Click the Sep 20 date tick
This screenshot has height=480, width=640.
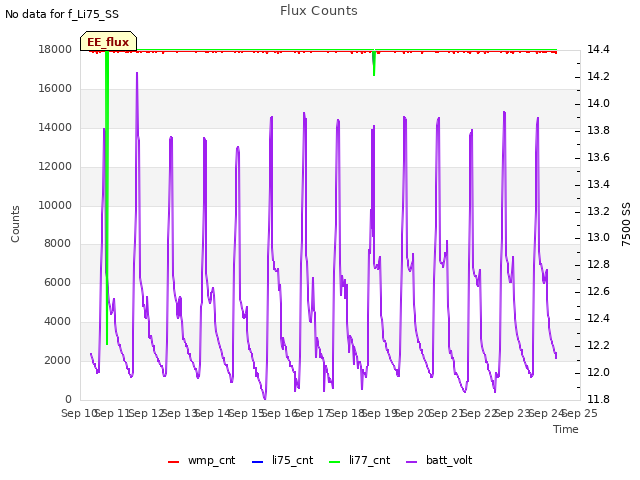pyautogui.click(x=413, y=413)
